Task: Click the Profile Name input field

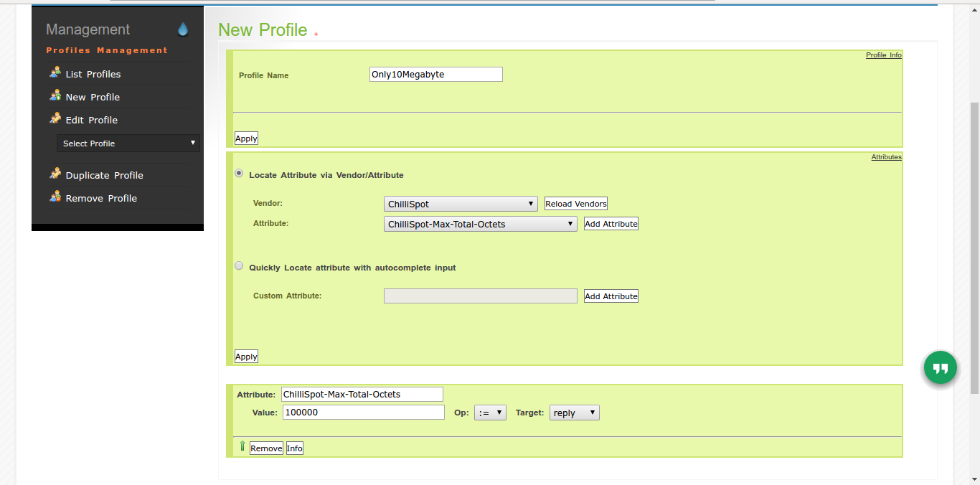Action: tap(435, 75)
